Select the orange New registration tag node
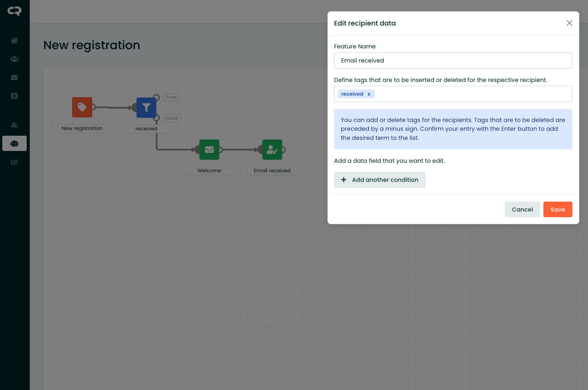This screenshot has height=390, width=588. 82,108
